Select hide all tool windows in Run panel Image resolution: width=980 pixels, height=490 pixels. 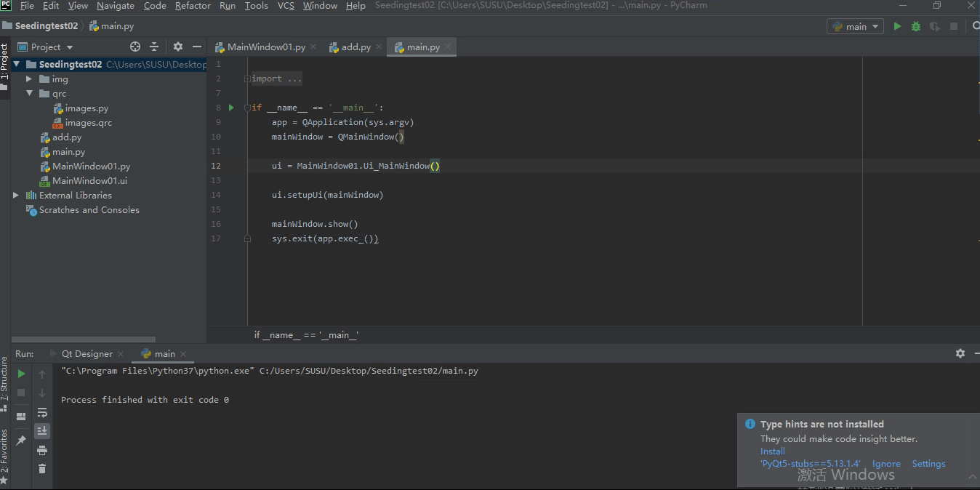[x=20, y=416]
